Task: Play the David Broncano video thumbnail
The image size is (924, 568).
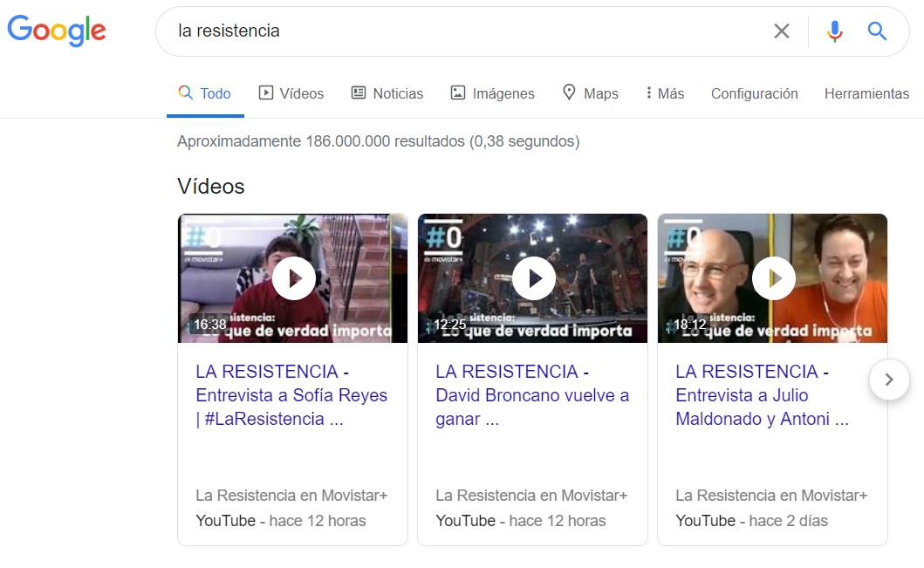Action: click(x=533, y=278)
